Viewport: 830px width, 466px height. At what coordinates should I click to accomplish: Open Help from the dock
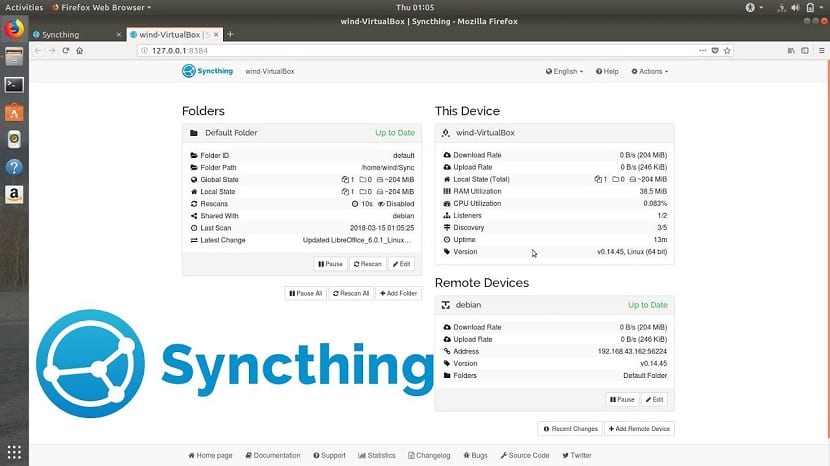pyautogui.click(x=14, y=167)
